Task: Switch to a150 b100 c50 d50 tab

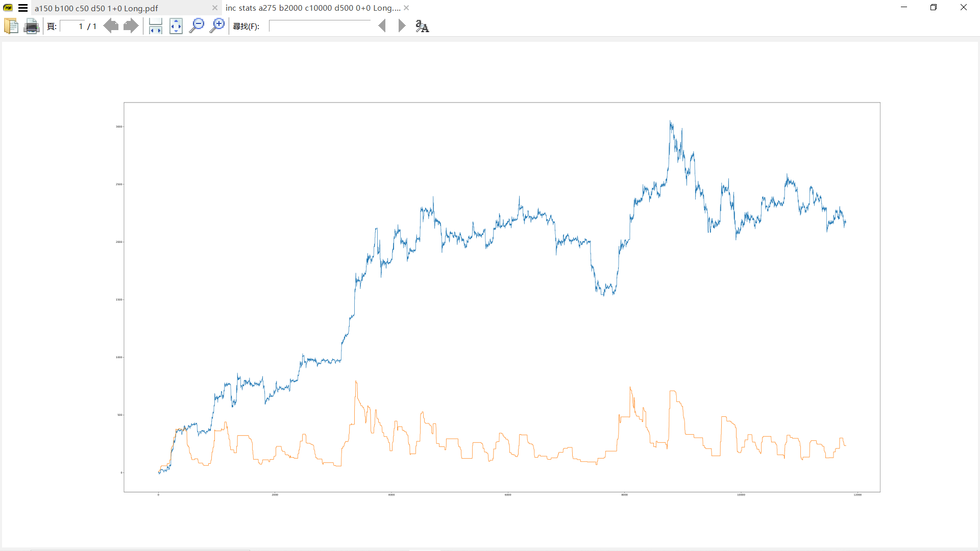Action: (x=96, y=8)
